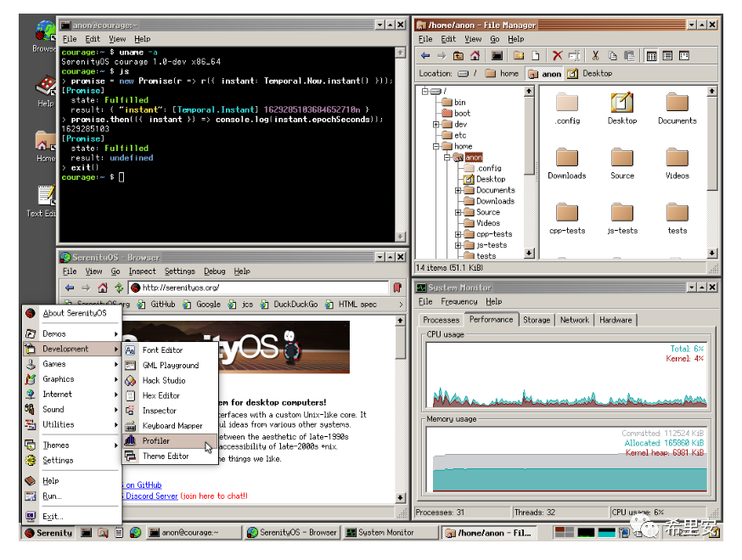
Task: Open the Videos folder in the icon view
Action: coord(677,163)
